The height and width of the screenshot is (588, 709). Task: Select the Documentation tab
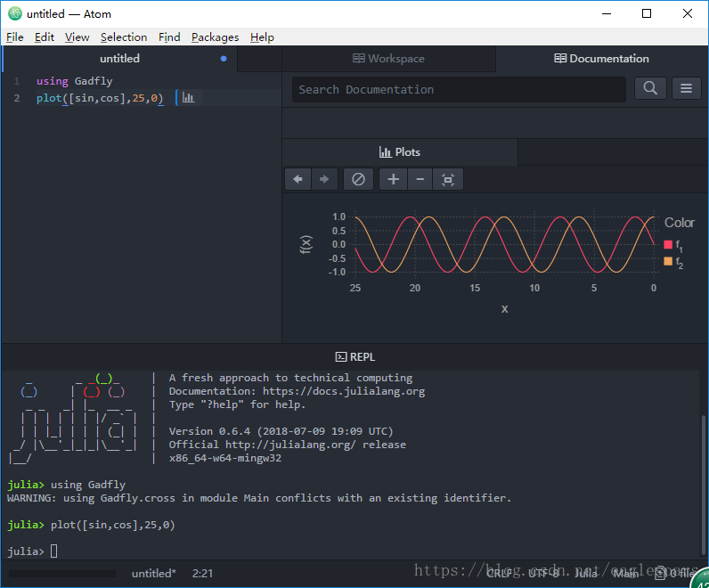click(x=601, y=59)
